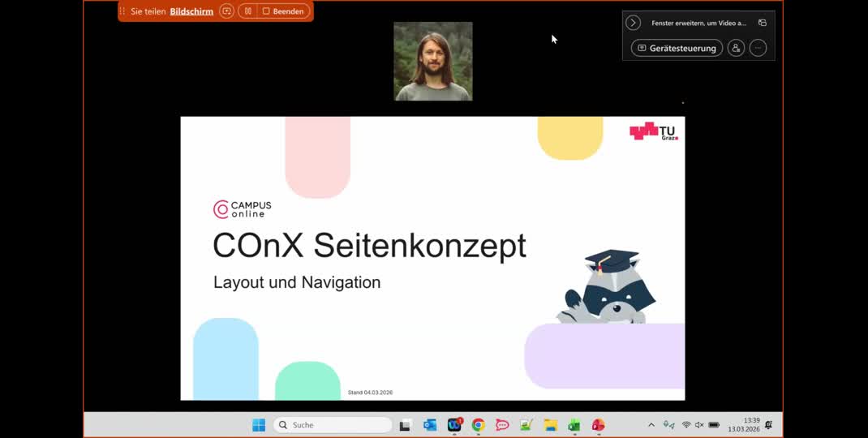Open the more options ellipsis menu
This screenshot has height=438, width=868.
(x=758, y=48)
